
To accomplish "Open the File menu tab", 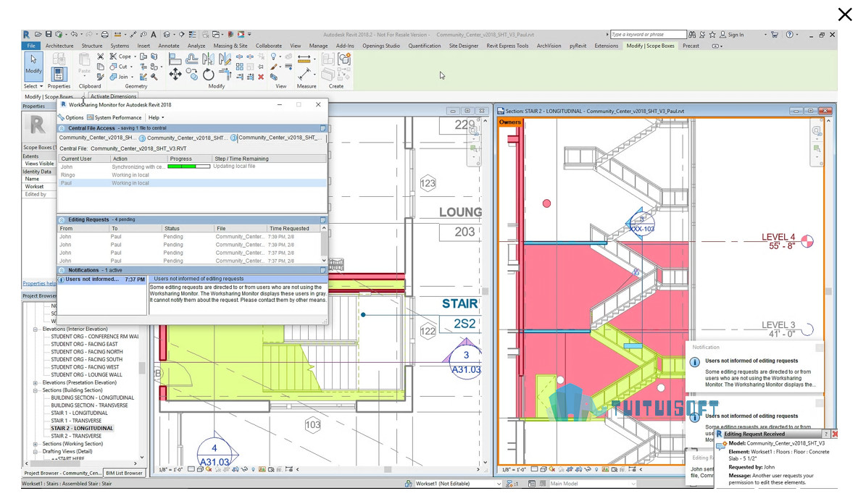I will coord(31,46).
